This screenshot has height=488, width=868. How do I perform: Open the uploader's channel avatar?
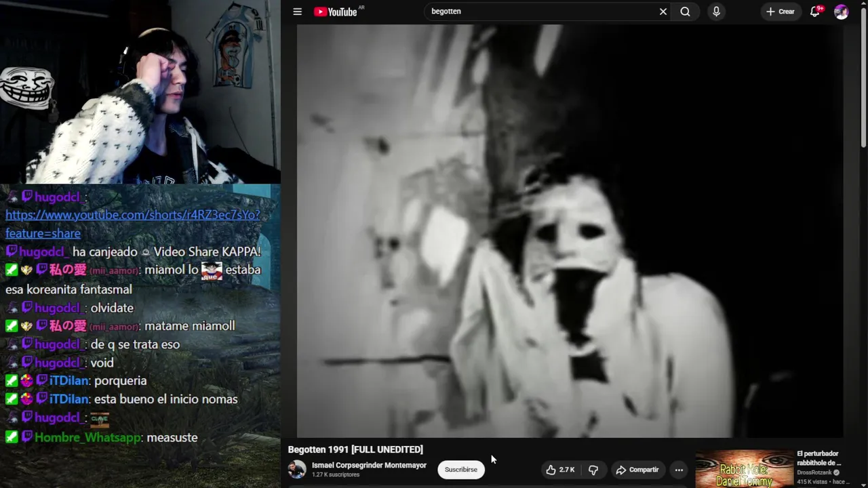coord(297,469)
